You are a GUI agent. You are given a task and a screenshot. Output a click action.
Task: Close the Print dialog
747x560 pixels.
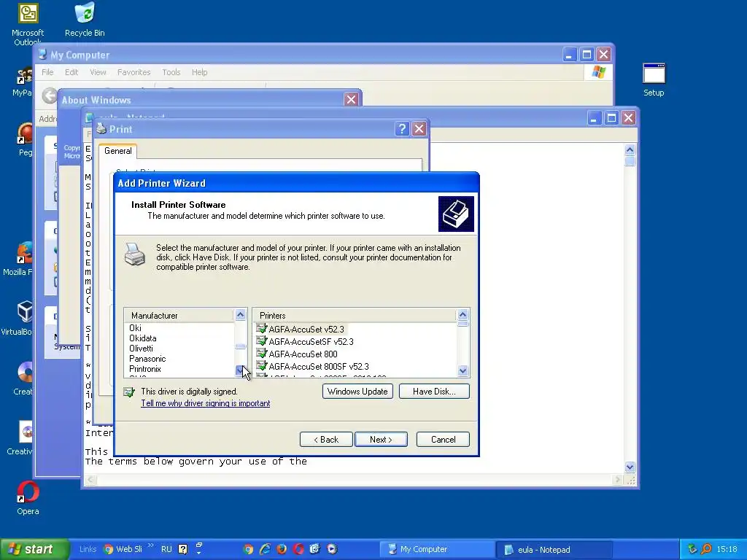tap(419, 129)
